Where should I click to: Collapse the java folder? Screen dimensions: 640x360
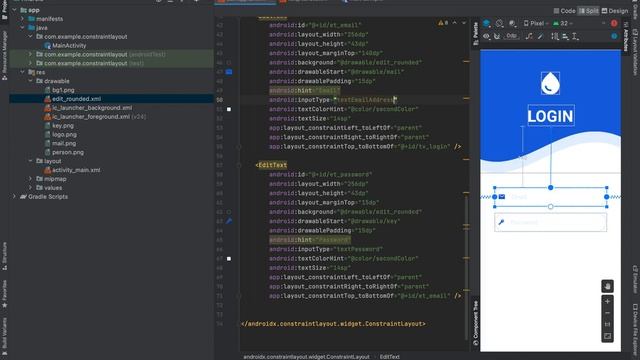pos(22,28)
